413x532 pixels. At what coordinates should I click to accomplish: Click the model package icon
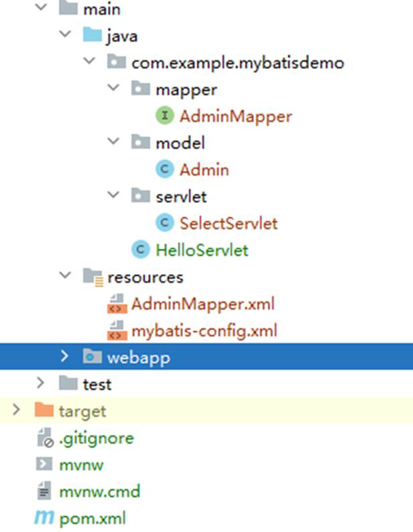pos(141,142)
